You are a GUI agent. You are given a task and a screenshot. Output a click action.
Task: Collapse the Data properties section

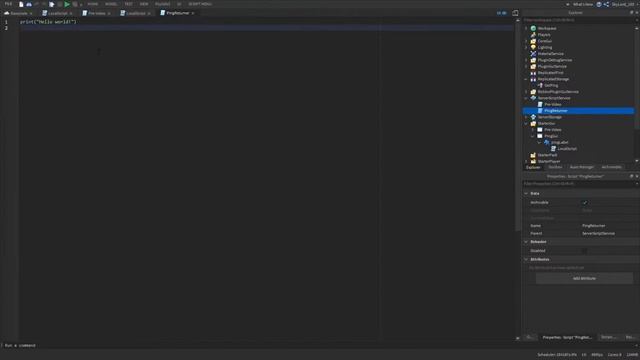(526, 193)
